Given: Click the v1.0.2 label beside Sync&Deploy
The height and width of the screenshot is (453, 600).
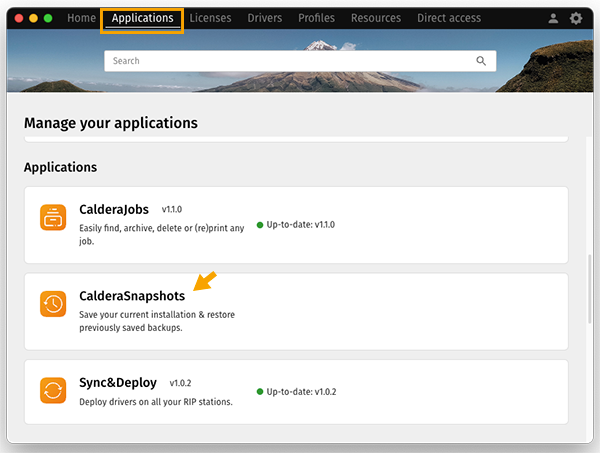Looking at the screenshot, I should [x=180, y=383].
